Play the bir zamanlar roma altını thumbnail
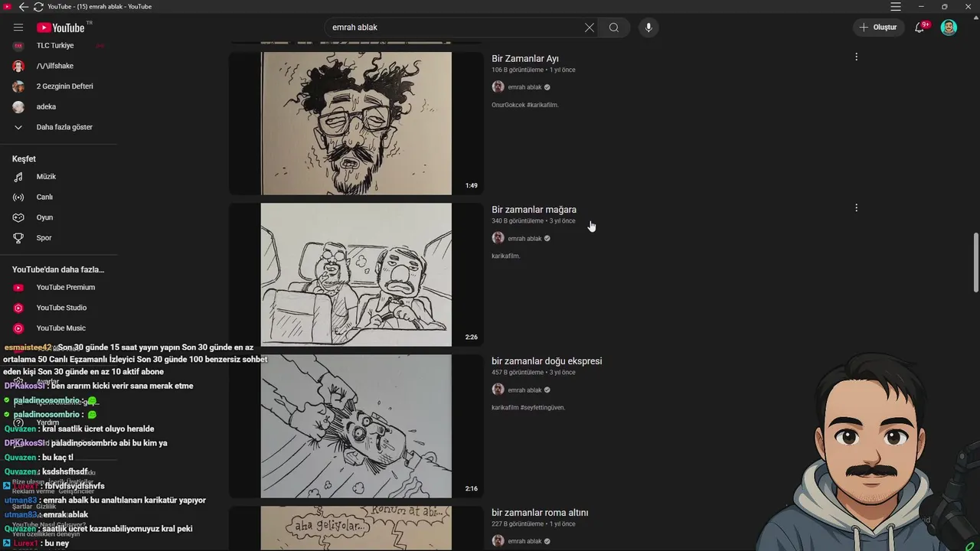This screenshot has width=980, height=551. tap(356, 528)
